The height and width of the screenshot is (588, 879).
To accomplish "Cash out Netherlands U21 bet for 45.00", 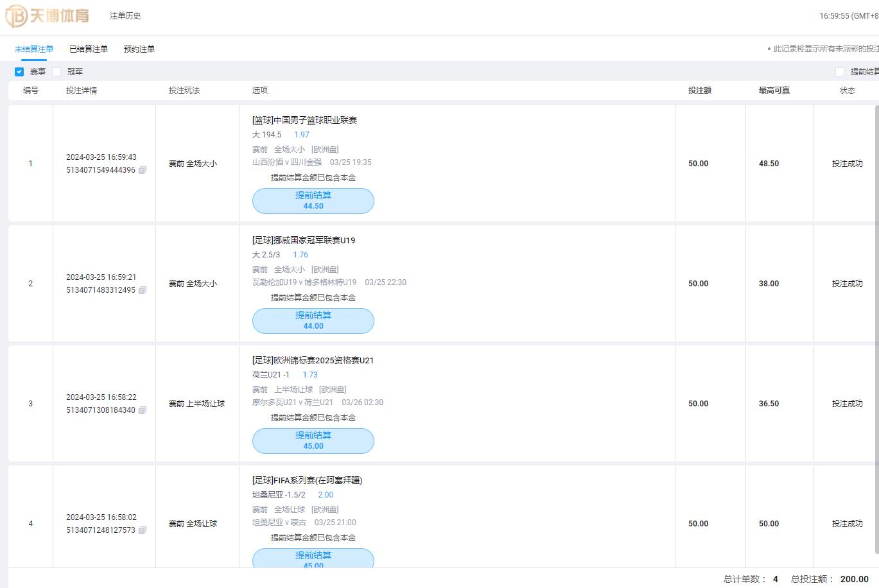I will (x=313, y=441).
